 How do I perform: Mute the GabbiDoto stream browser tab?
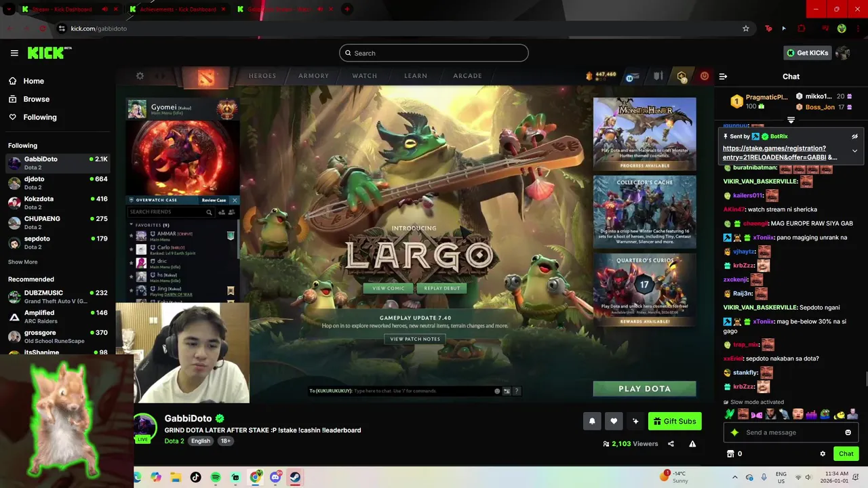321,9
